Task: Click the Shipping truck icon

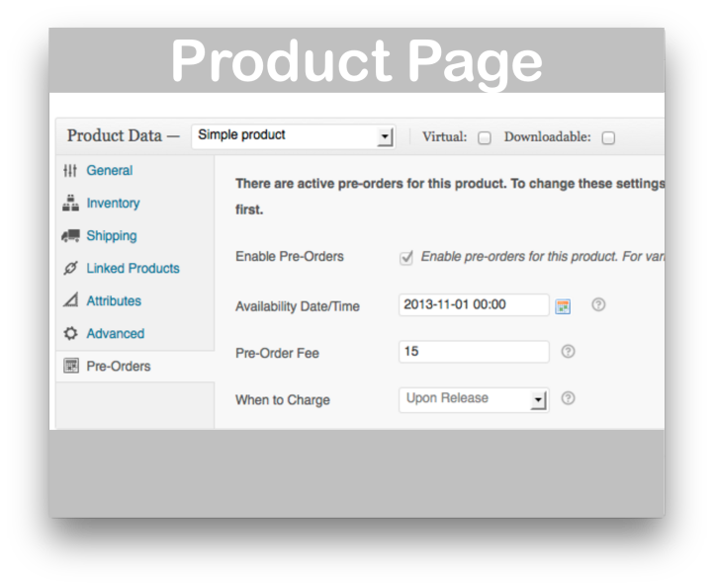Action: click(70, 236)
